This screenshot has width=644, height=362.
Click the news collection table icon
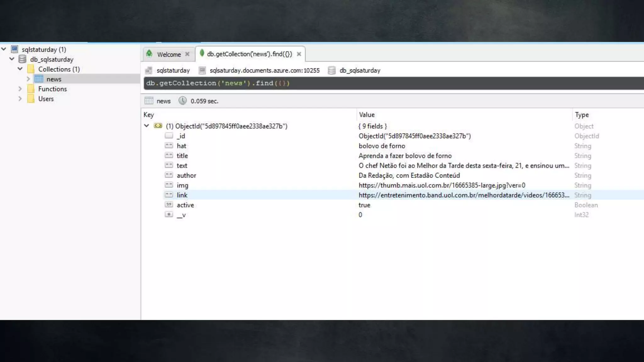[x=39, y=79]
